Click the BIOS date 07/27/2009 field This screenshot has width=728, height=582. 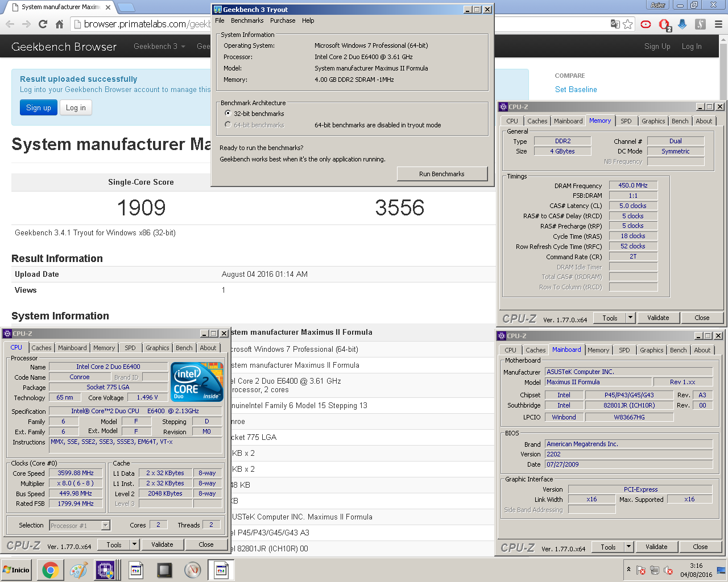tap(628, 464)
